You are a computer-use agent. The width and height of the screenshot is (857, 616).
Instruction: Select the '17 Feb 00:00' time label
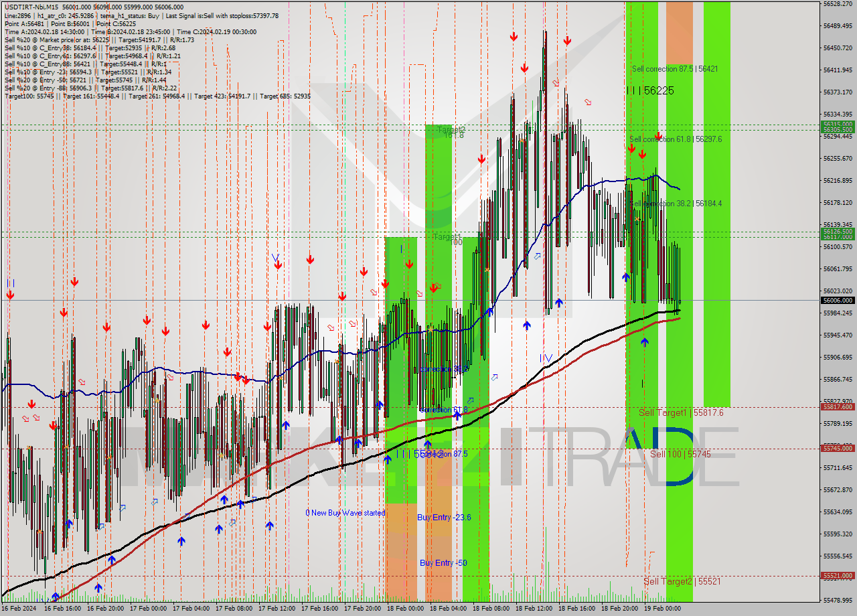click(x=149, y=609)
